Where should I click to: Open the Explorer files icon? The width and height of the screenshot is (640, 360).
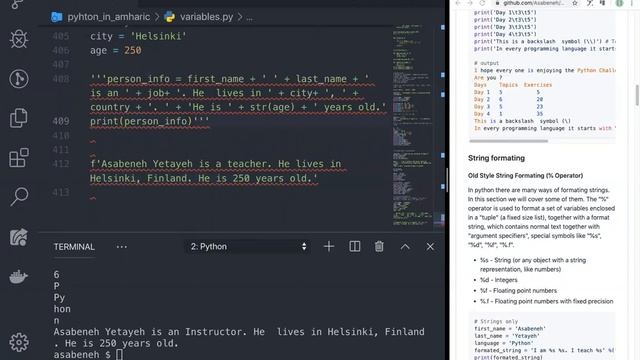[19, 118]
